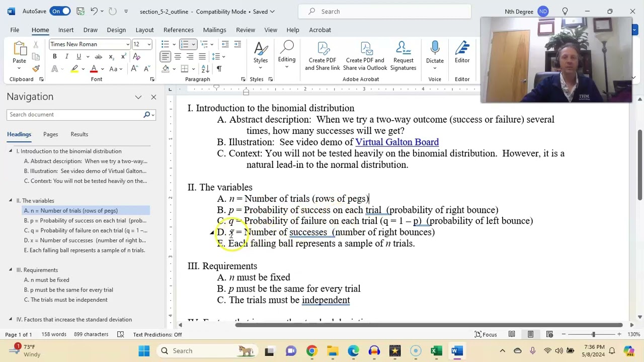Apply Subscript formatting
Screen dimensions: 644x362
click(x=112, y=56)
